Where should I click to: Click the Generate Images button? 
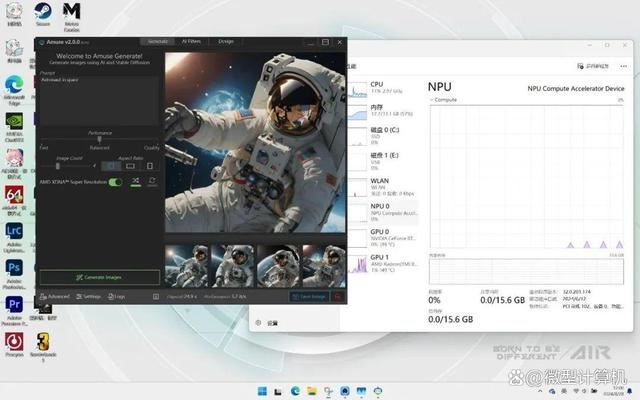tap(98, 277)
